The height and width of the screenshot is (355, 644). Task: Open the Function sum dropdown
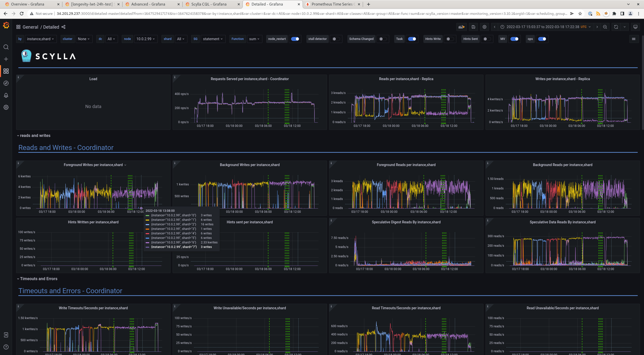tap(254, 39)
